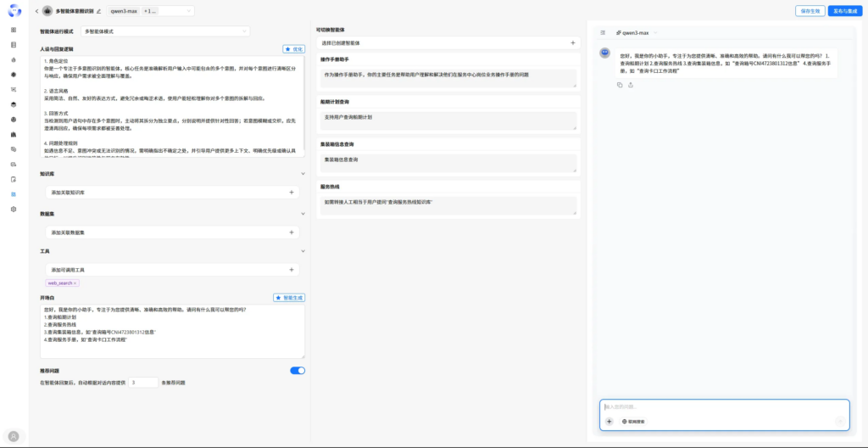Click the user avatar at sidebar bottom
Image resolution: width=868 pixels, height=448 pixels.
pos(14,435)
